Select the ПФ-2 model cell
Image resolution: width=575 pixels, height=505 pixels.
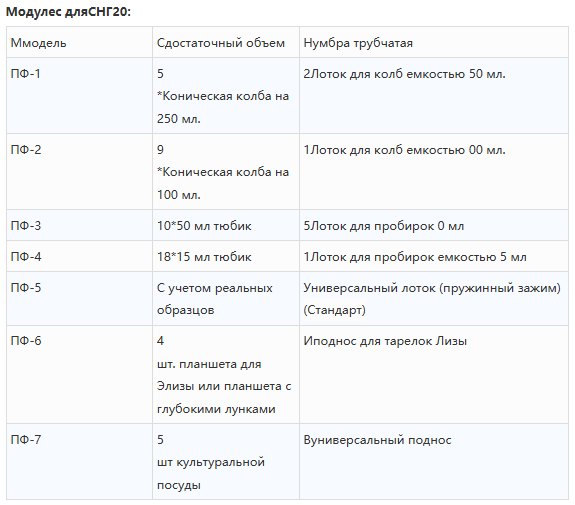coord(79,172)
